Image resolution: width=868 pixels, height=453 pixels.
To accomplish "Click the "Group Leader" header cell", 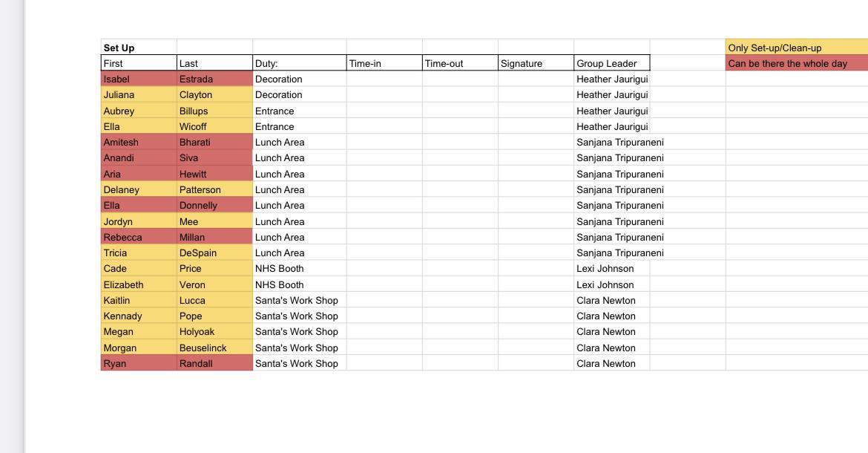I will (x=611, y=63).
